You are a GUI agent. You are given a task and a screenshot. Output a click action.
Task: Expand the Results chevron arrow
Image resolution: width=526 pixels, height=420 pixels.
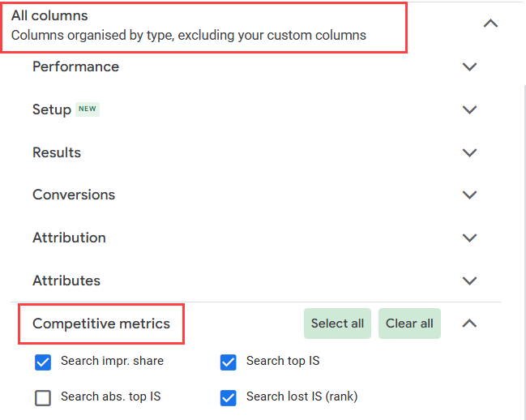[x=469, y=152]
